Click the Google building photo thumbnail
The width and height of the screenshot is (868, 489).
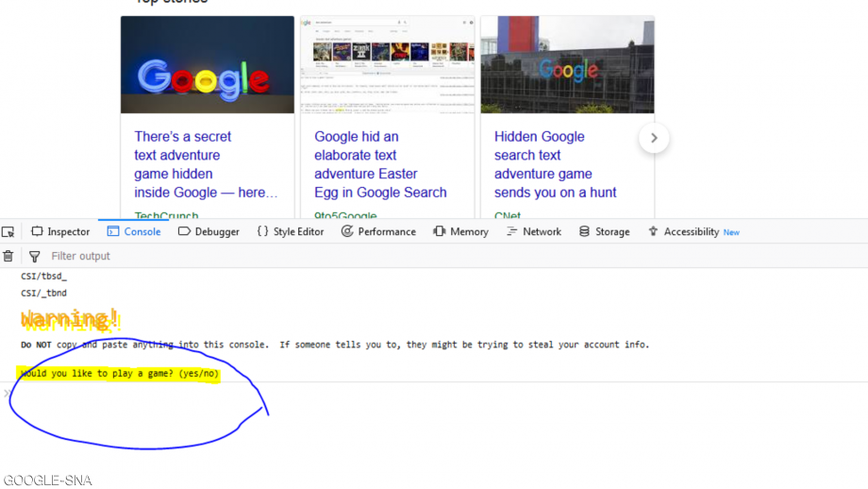pos(567,64)
